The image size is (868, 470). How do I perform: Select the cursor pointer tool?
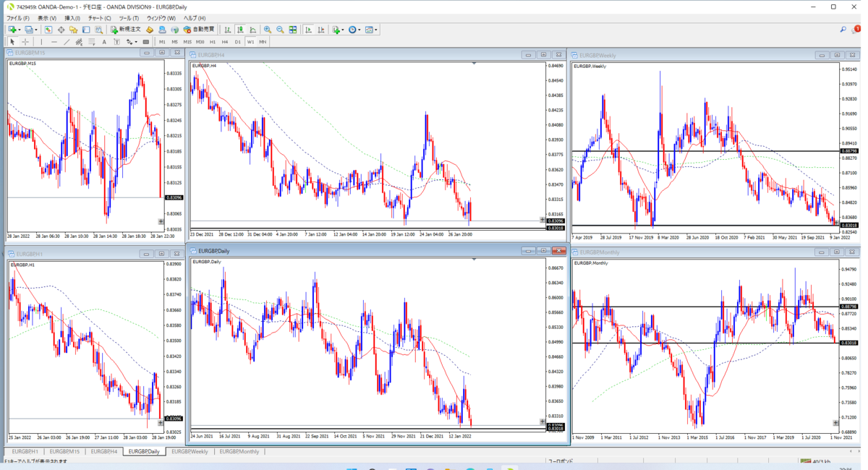[12, 42]
